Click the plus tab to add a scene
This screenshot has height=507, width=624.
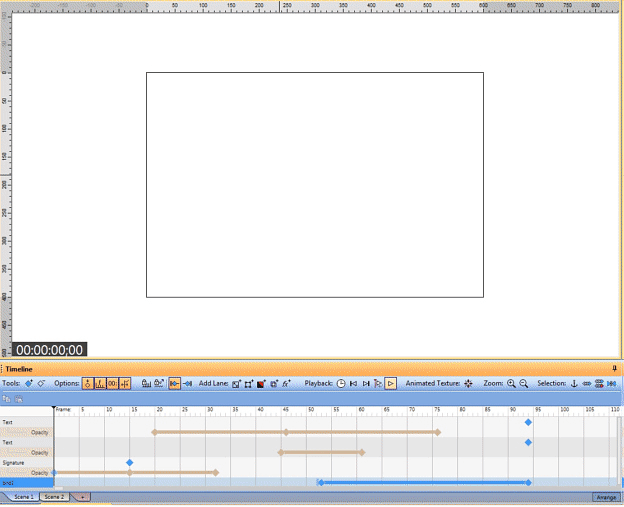(83, 497)
